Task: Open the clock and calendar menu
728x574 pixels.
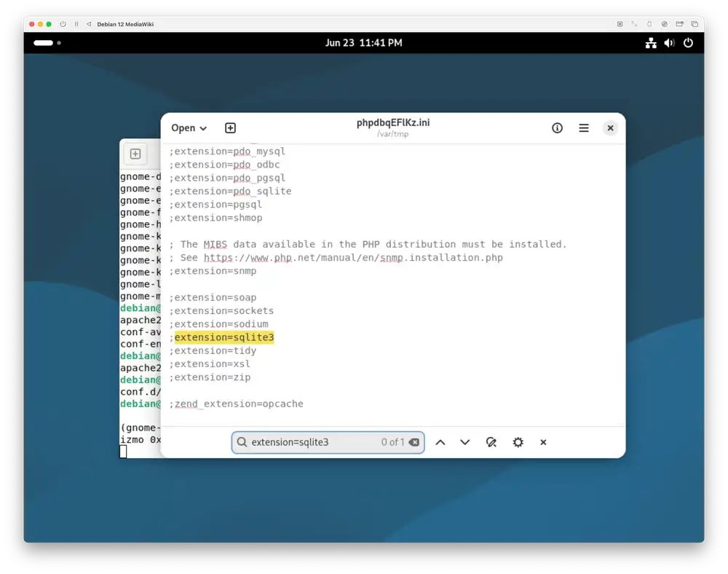Action: coord(363,43)
